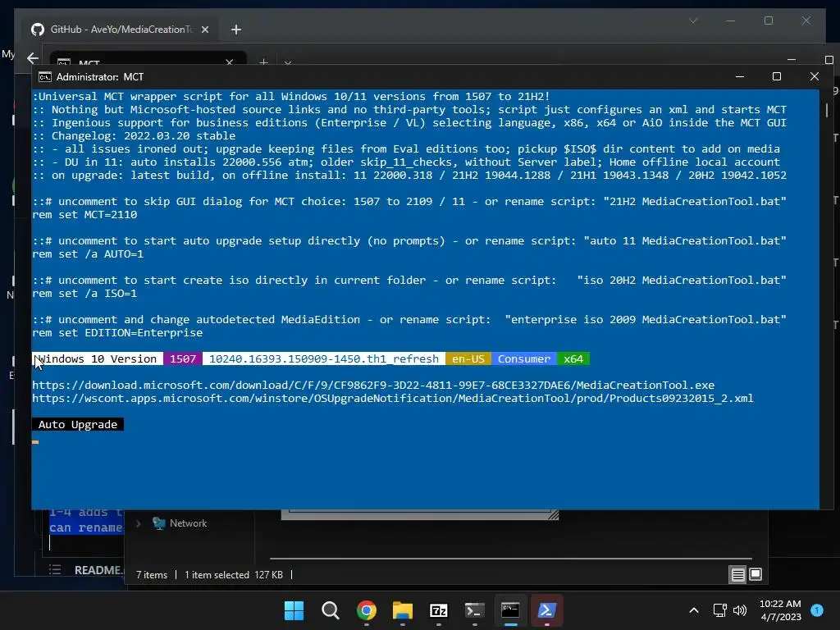Maximize the Chrome browser window
The image size is (840, 630).
[768, 21]
